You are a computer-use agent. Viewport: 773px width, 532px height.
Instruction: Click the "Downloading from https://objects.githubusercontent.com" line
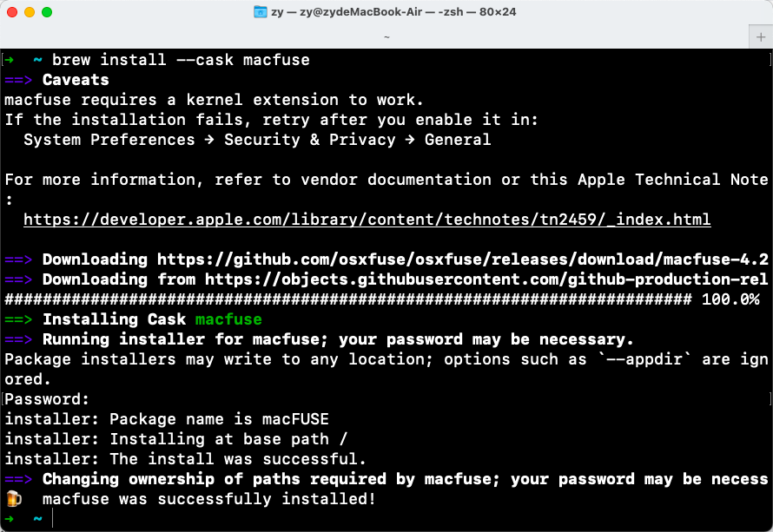click(x=406, y=279)
